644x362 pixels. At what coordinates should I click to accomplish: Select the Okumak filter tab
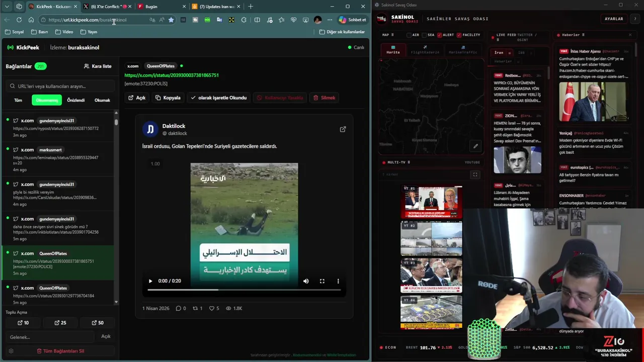pyautogui.click(x=102, y=100)
